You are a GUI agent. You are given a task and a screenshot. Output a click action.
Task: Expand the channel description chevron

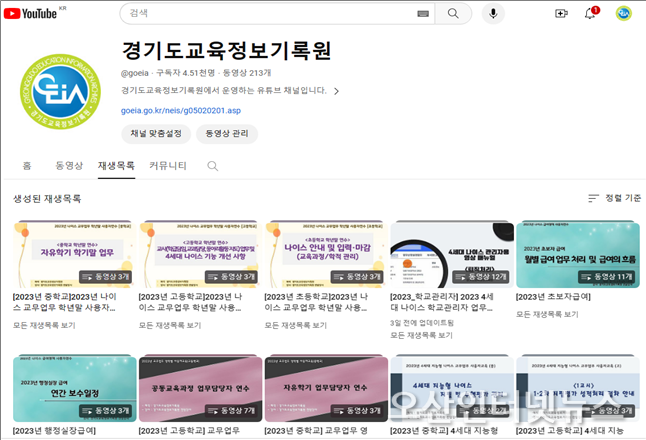337,91
